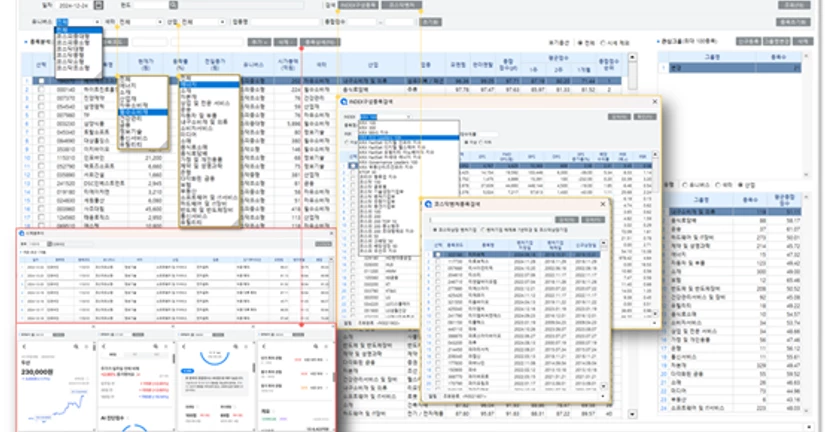825x432 pixels.
Task: Go back in the AI 진단점수 mobile panel
Action: [x=104, y=347]
